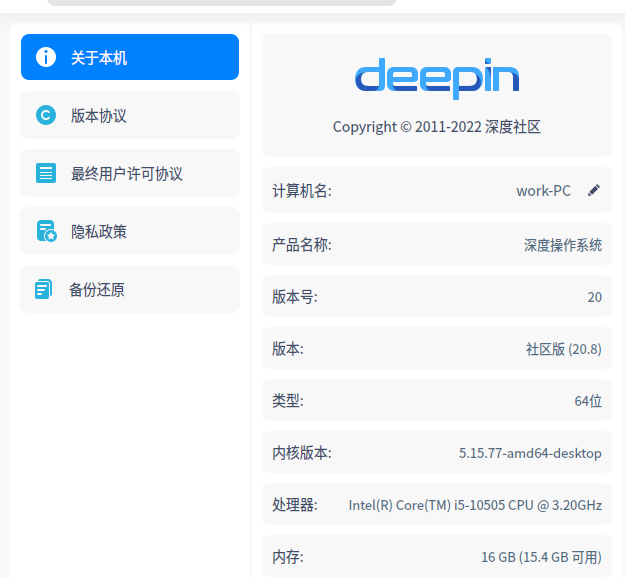Select the work-PC computer name text
Image resolution: width=625 pixels, height=577 pixels.
(543, 191)
